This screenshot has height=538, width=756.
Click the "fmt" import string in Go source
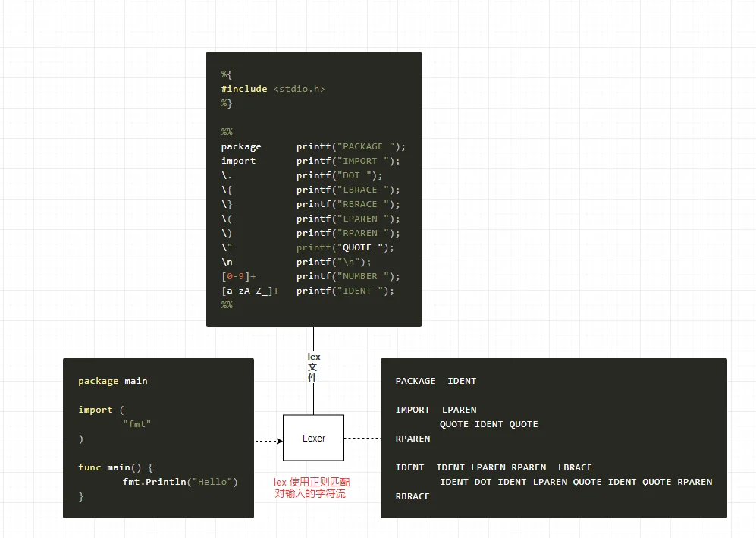137,424
